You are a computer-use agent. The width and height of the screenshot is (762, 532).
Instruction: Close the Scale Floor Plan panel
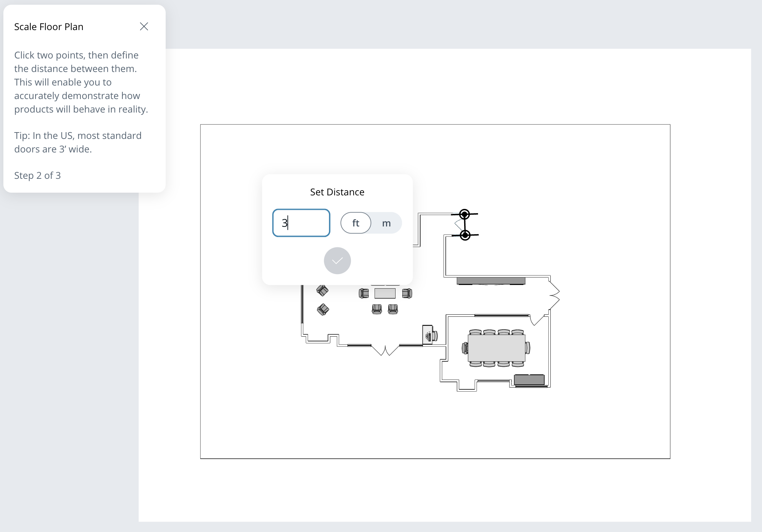pyautogui.click(x=144, y=27)
